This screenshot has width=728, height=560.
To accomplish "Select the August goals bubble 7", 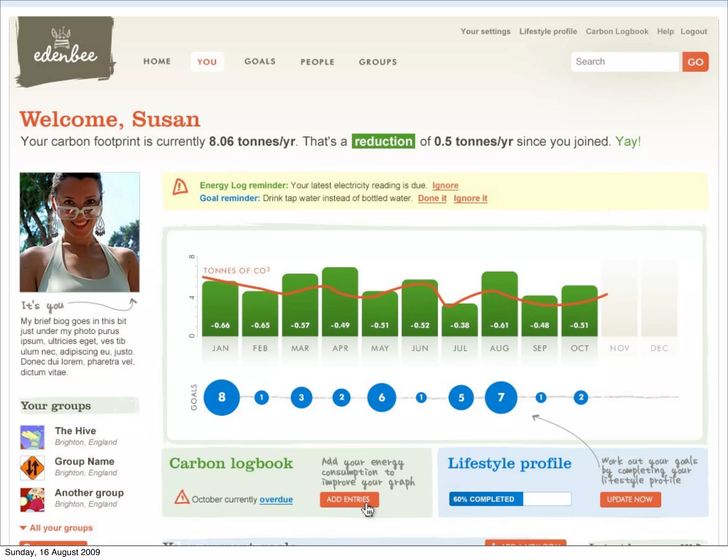I will coord(501,397).
